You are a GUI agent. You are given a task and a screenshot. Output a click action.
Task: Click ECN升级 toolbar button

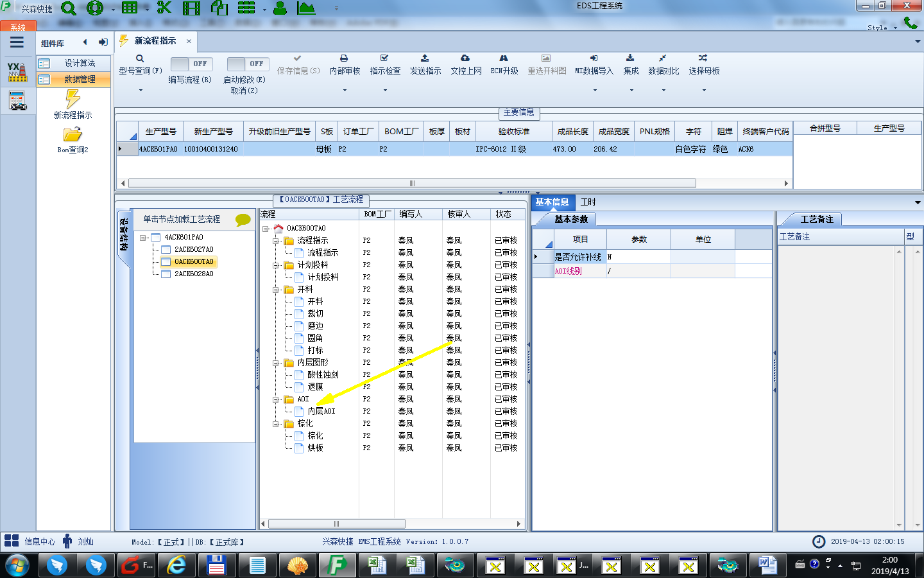click(x=504, y=65)
